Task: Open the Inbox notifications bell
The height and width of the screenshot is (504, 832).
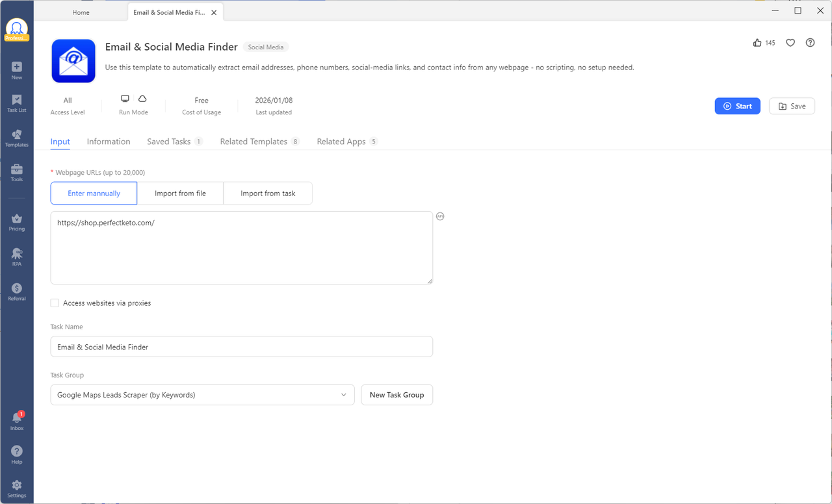Action: 17,419
